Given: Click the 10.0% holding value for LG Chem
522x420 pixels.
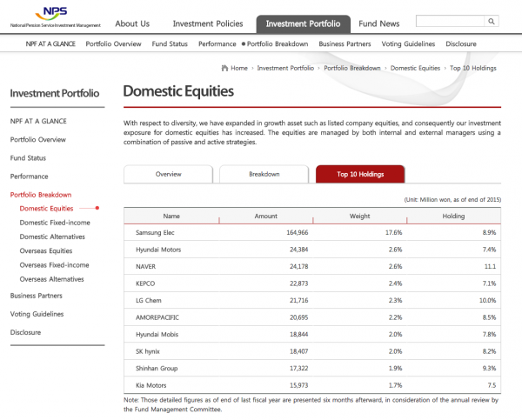Looking at the screenshot, I should [487, 301].
